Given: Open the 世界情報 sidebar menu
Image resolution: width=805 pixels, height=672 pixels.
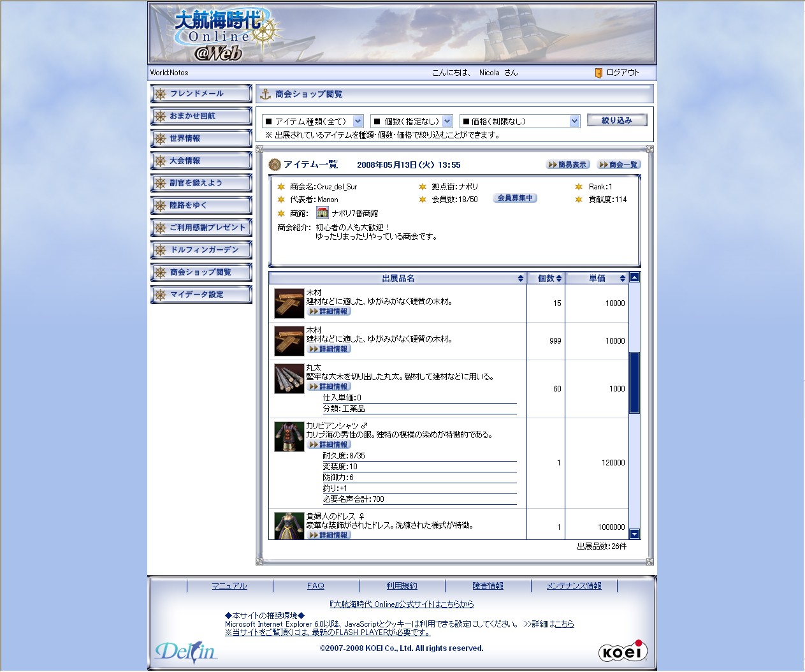Looking at the screenshot, I should 201,138.
